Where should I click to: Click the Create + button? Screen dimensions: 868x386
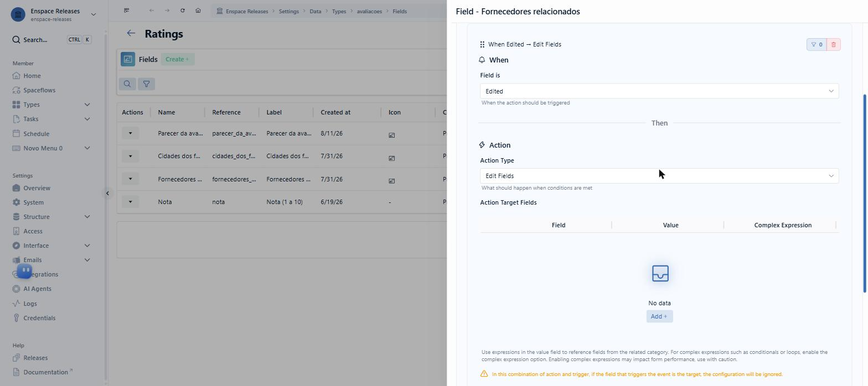[177, 59]
